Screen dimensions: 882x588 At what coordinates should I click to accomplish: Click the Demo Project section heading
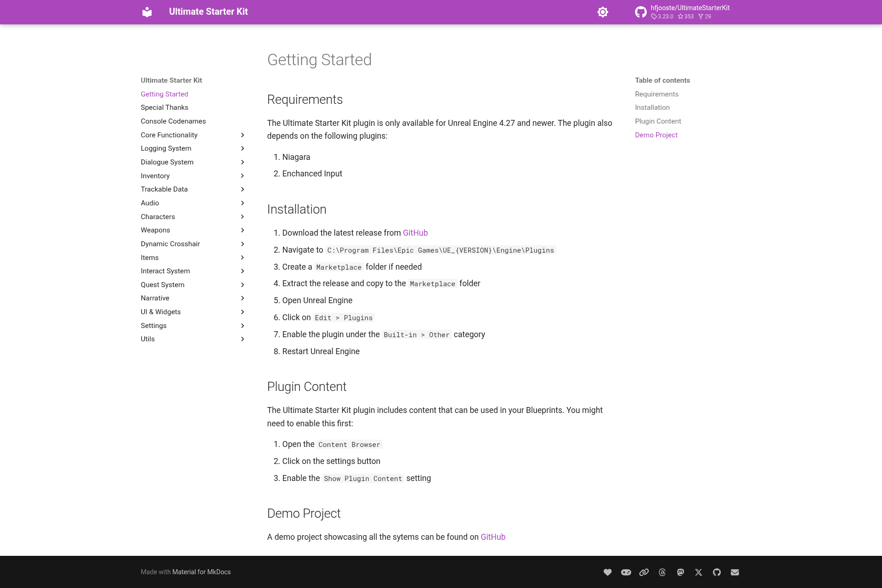304,514
